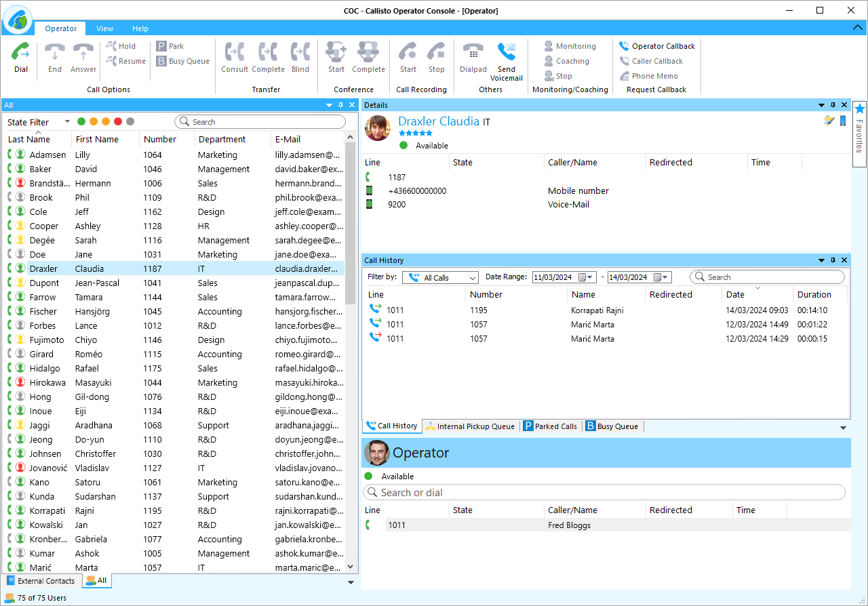Viewport: 868px width, 606px height.
Task: Click the mobile phone icon in Details header
Action: (843, 120)
